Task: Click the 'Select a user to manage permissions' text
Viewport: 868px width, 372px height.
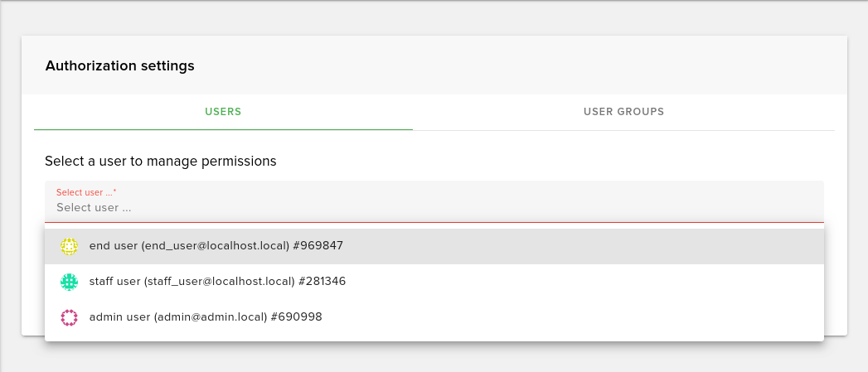Action: coord(160,161)
